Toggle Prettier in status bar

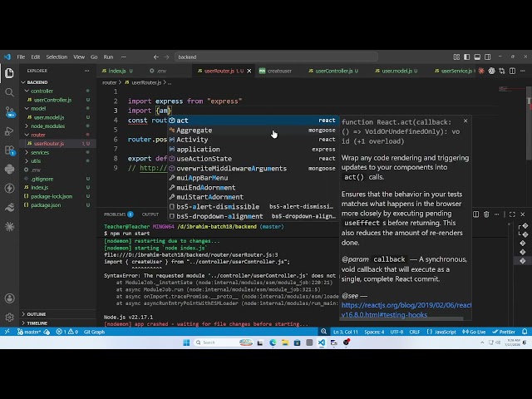click(504, 332)
